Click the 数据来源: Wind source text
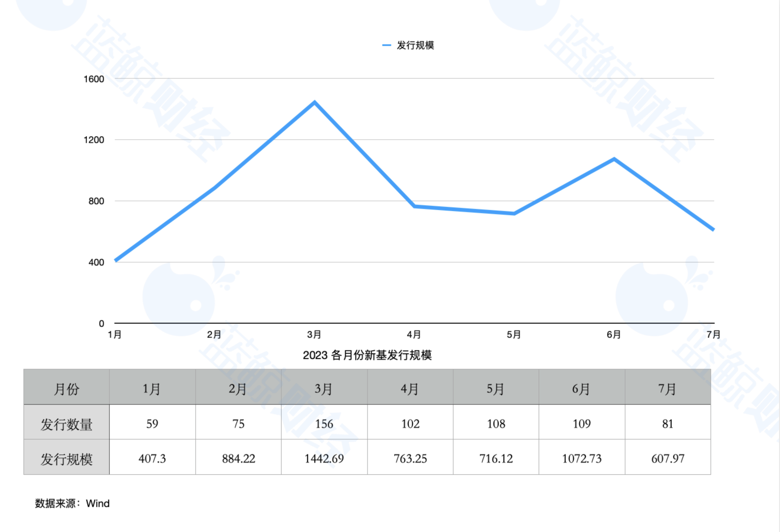780x532 pixels. 72,504
